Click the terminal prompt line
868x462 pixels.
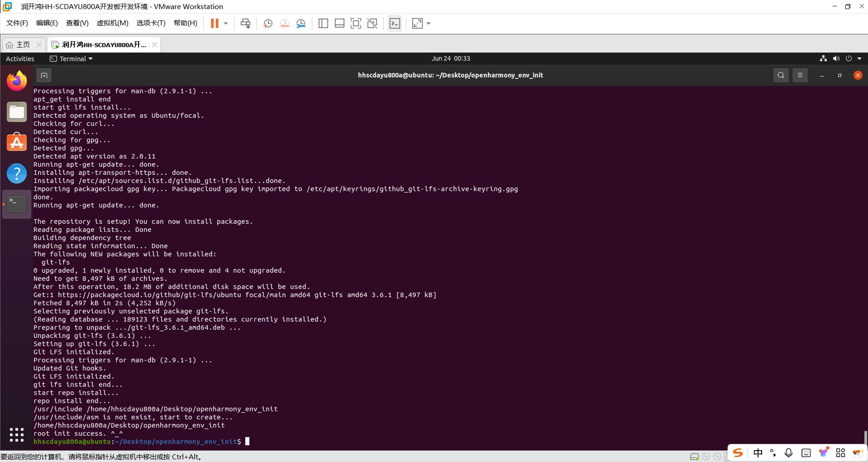click(141, 442)
